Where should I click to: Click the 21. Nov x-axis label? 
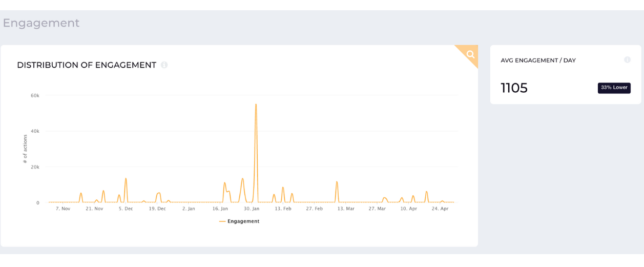(94, 209)
